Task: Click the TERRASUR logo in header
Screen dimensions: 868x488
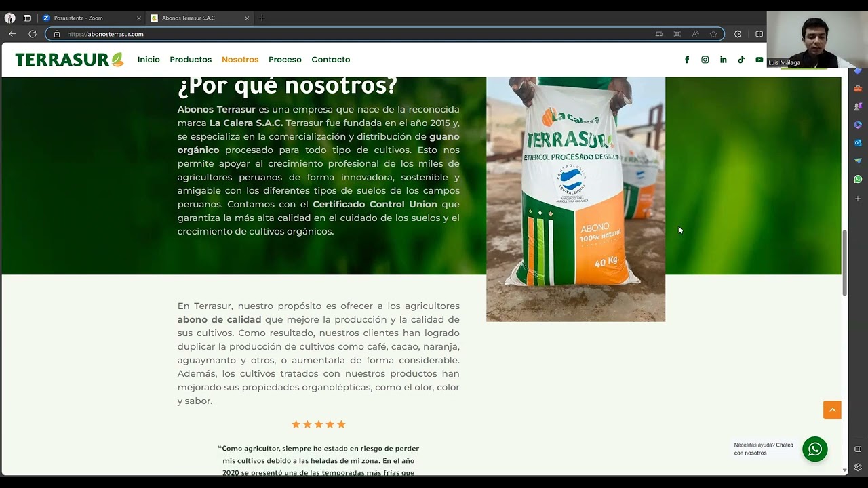Action: [69, 60]
